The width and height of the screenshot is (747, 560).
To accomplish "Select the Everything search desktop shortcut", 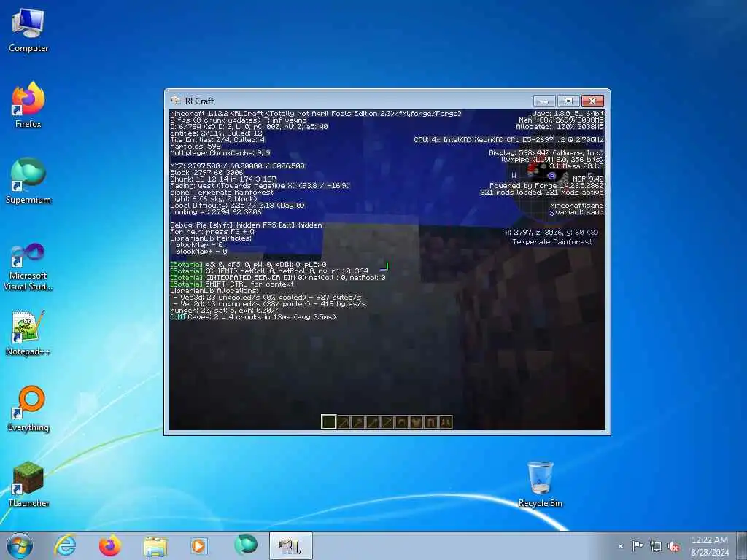I will pos(28,408).
